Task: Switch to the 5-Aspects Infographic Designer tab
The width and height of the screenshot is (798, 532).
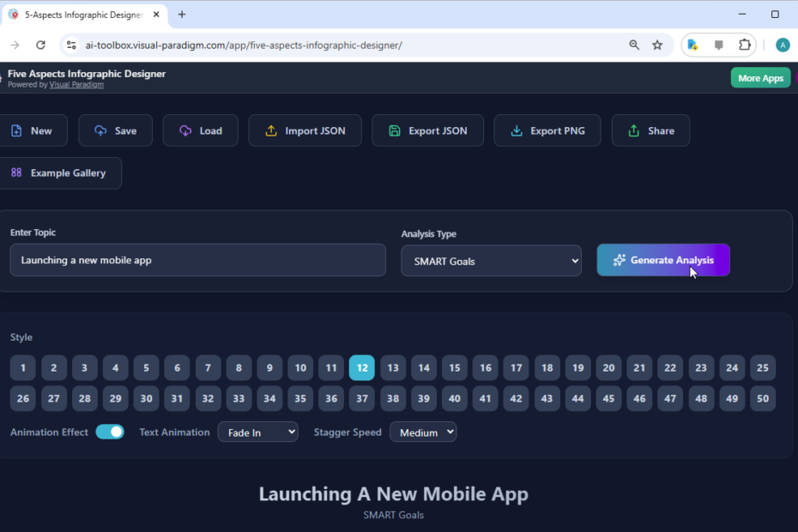Action: 82,15
